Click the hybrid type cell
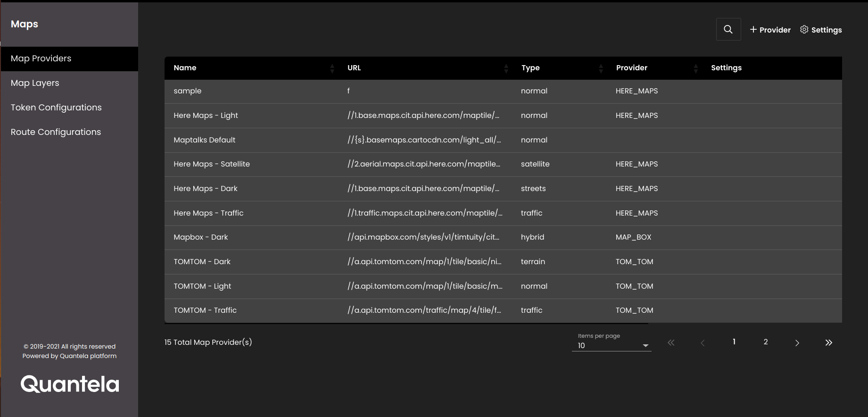This screenshot has height=417, width=868. 532,237
